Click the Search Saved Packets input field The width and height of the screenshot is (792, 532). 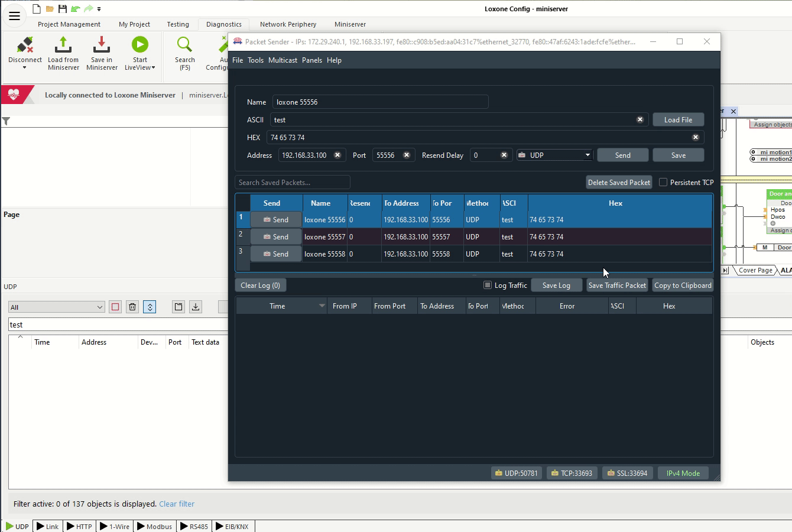[293, 182]
